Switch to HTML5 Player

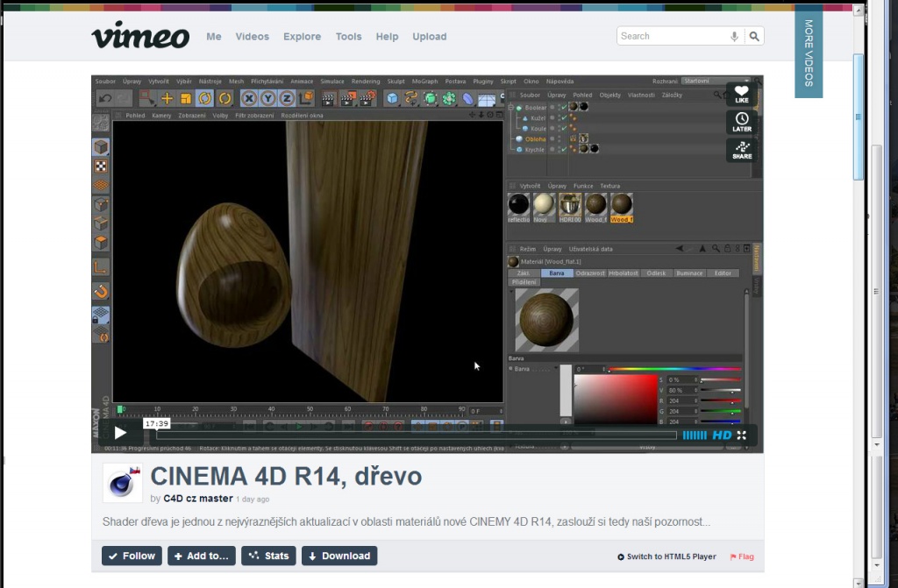pos(666,556)
